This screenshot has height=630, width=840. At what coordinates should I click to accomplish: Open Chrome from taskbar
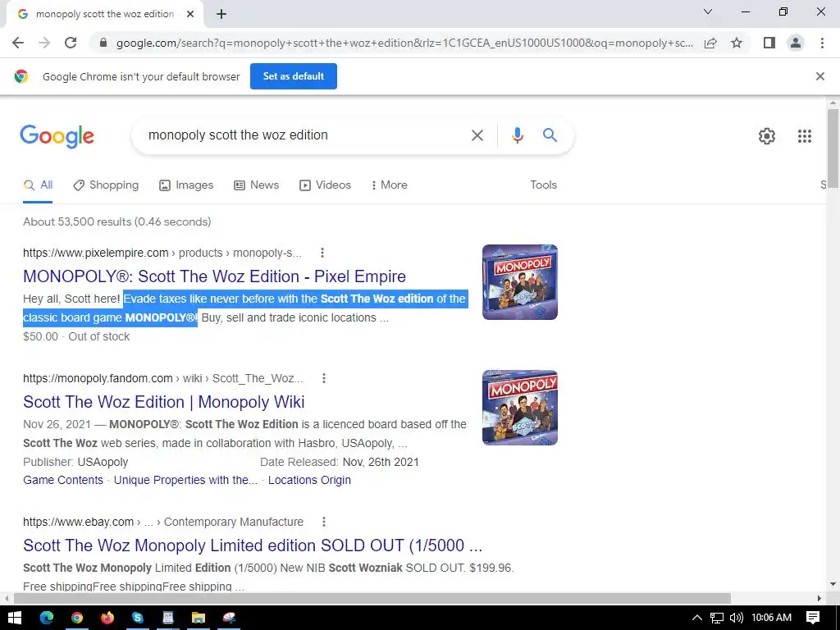click(x=77, y=618)
